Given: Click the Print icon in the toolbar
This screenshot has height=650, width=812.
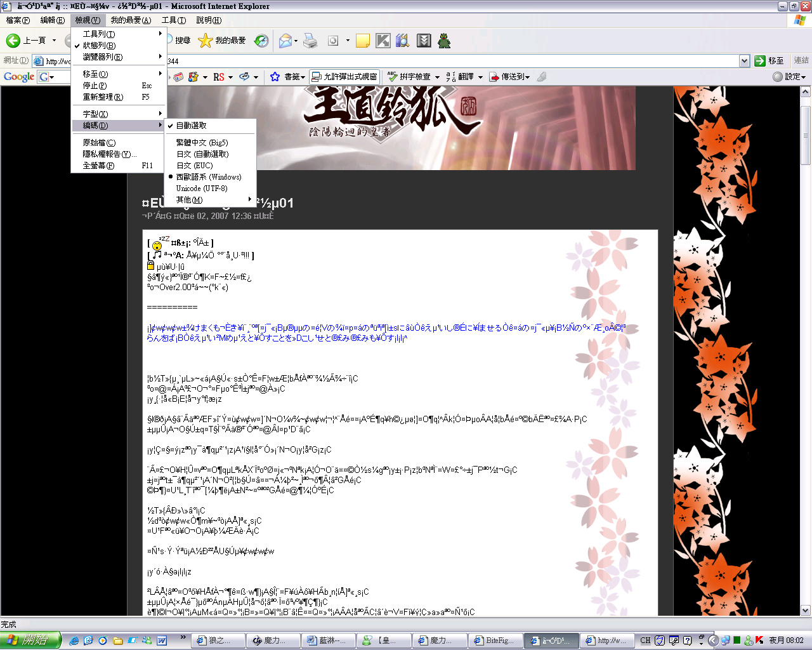Looking at the screenshot, I should tap(310, 41).
